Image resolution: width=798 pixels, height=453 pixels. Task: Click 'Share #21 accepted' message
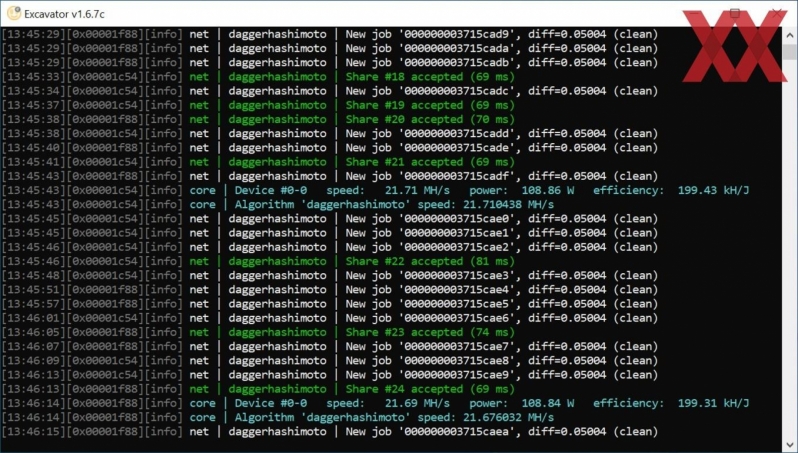[x=404, y=162]
